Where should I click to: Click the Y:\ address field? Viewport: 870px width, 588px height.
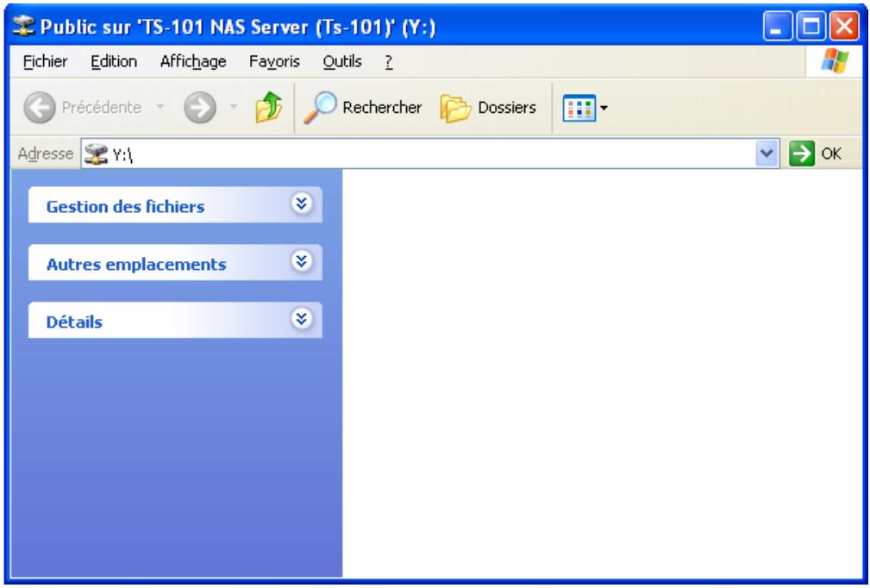[430, 153]
